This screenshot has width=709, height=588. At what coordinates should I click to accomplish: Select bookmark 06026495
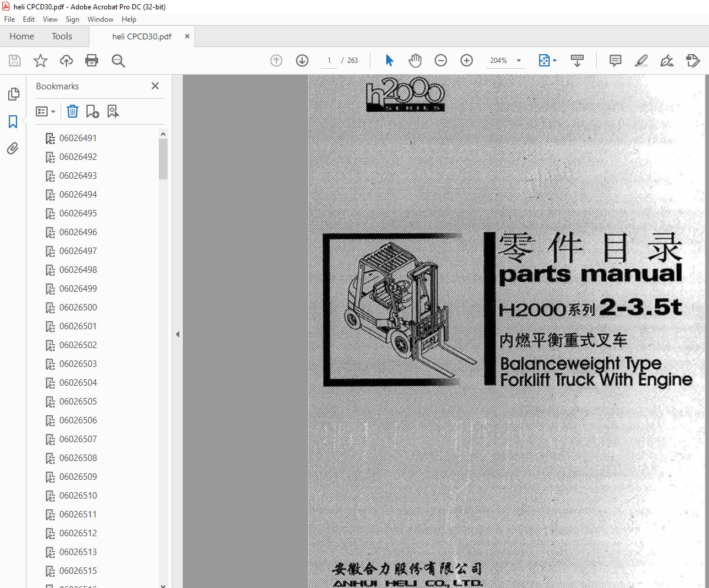pyautogui.click(x=78, y=213)
